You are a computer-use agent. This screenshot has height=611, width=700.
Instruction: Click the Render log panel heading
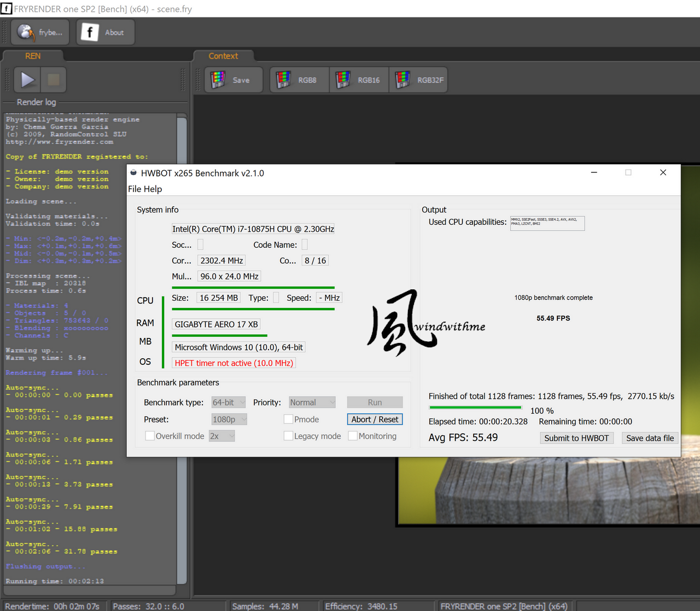tap(36, 102)
